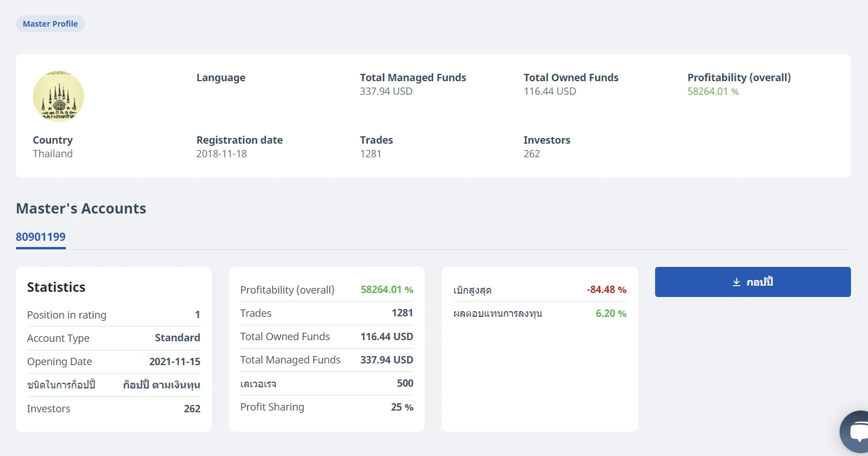The height and width of the screenshot is (456, 868).
Task: Click the blue copy button
Action: pos(753,282)
